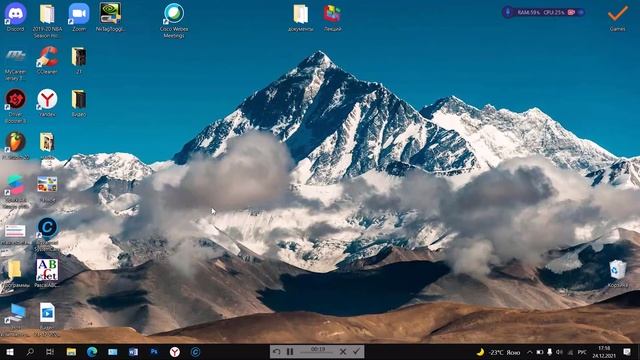Open Task View in taskbar
640x360 pixels.
coord(50,352)
